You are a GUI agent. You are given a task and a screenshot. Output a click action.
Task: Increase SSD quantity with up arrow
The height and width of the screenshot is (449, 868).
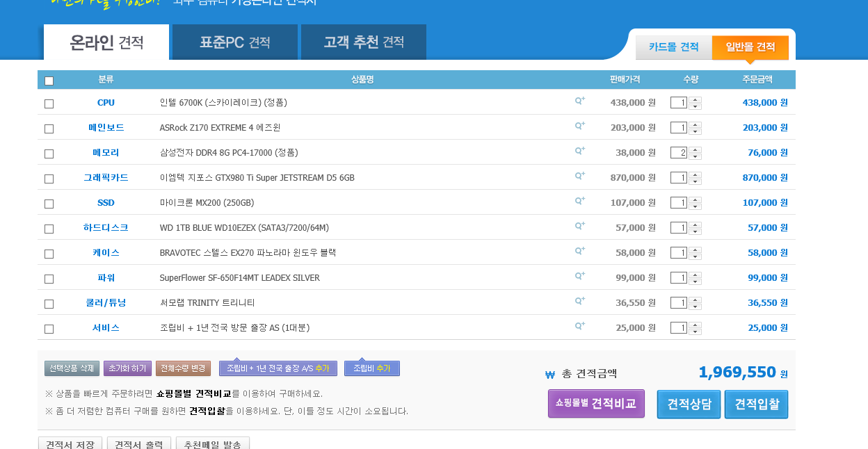point(696,199)
